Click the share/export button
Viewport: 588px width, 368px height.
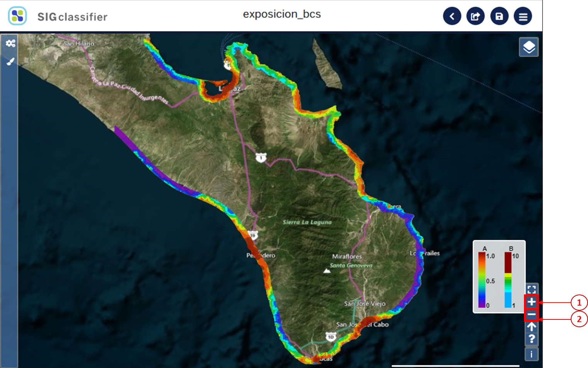point(475,16)
